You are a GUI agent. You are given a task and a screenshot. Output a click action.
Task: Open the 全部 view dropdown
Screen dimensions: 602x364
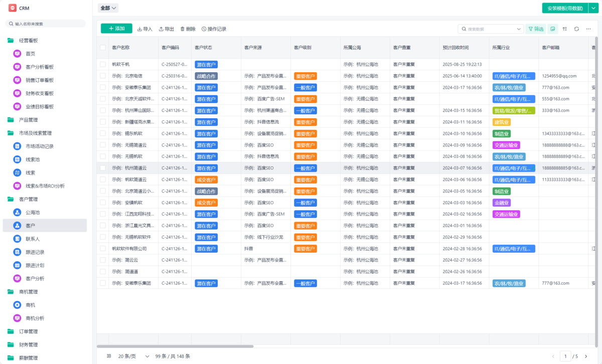coord(108,8)
